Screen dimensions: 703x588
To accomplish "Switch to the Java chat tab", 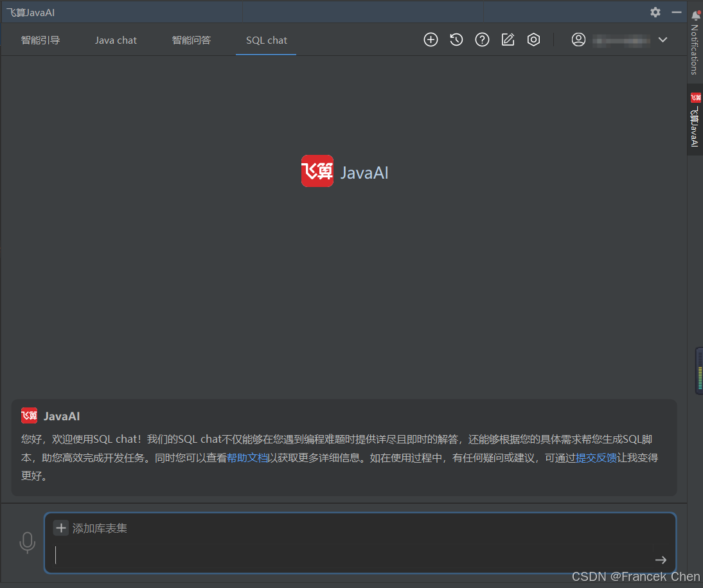I will (116, 40).
